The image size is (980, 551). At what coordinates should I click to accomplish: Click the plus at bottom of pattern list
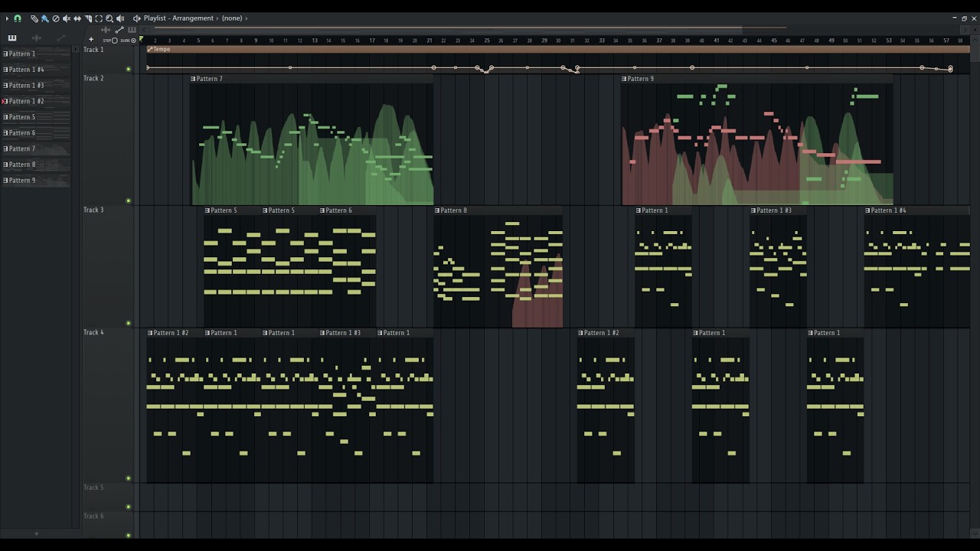[36, 533]
